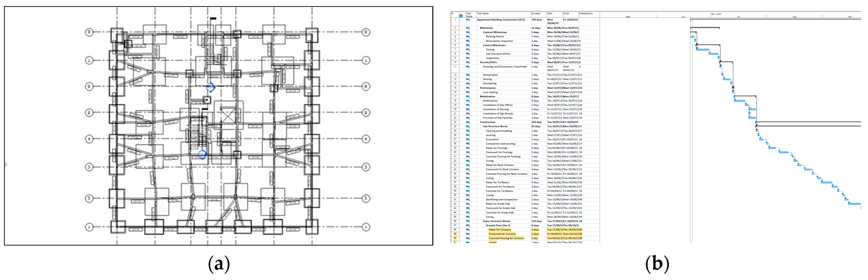Image resolution: width=868 pixels, height=280 pixels.
Task: Click task mode icon for Rebar for Columns
Action: (x=468, y=230)
